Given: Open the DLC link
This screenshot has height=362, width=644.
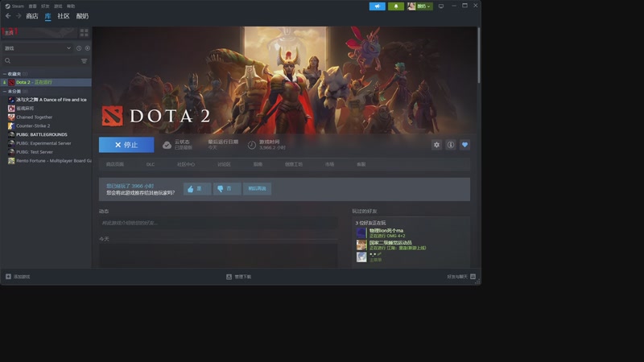Looking at the screenshot, I should 151,164.
